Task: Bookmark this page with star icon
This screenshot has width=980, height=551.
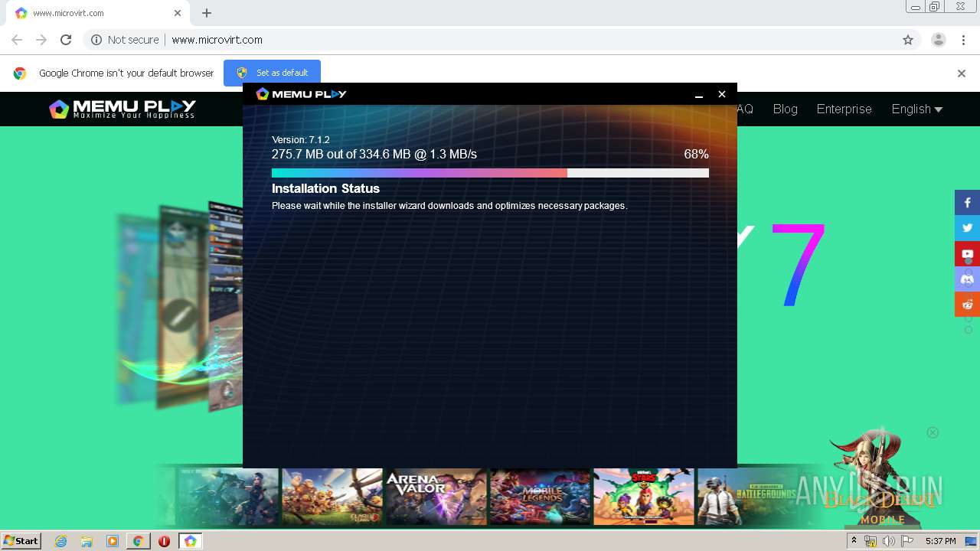Action: point(908,40)
